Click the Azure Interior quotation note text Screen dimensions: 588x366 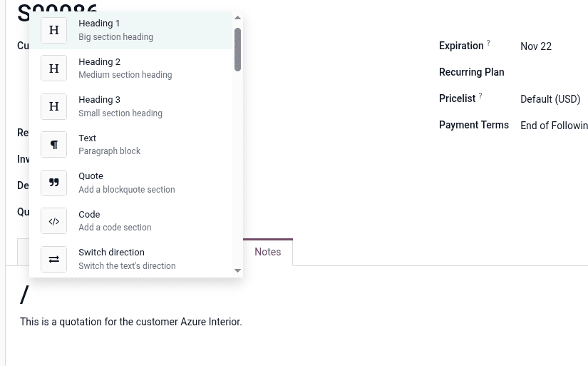(x=131, y=322)
